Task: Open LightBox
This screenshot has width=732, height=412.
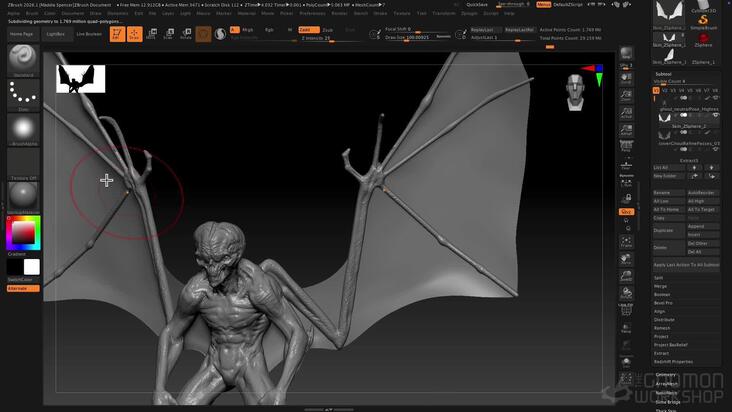Action: click(x=56, y=34)
